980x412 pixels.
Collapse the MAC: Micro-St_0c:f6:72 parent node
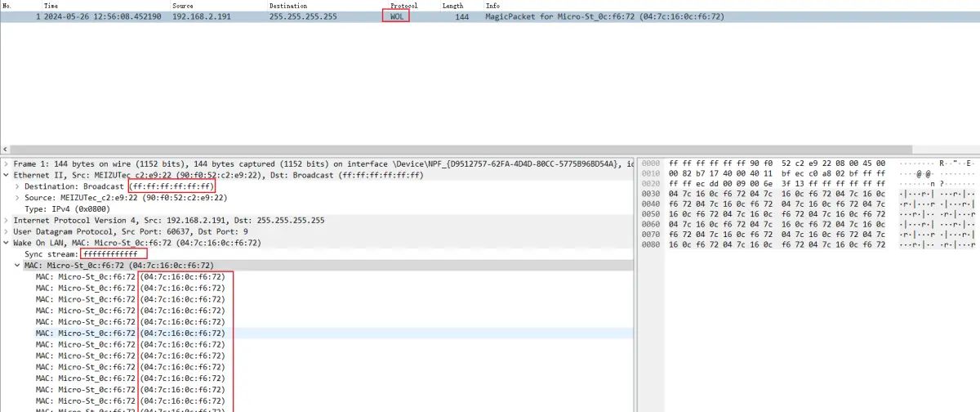tap(18, 266)
